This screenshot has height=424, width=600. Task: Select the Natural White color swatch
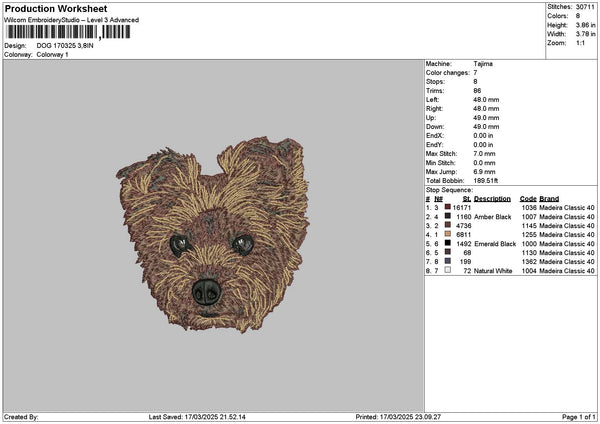(449, 270)
